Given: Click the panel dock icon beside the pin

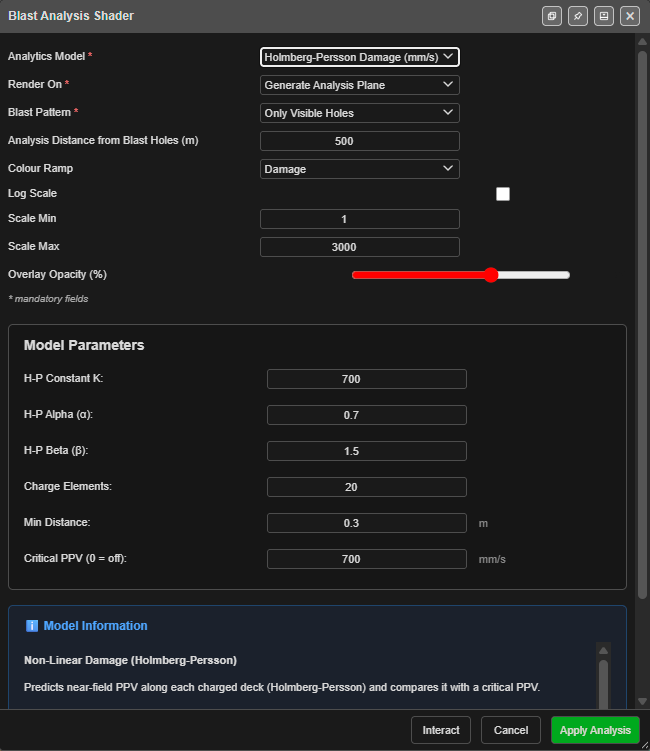Looking at the screenshot, I should (x=604, y=16).
